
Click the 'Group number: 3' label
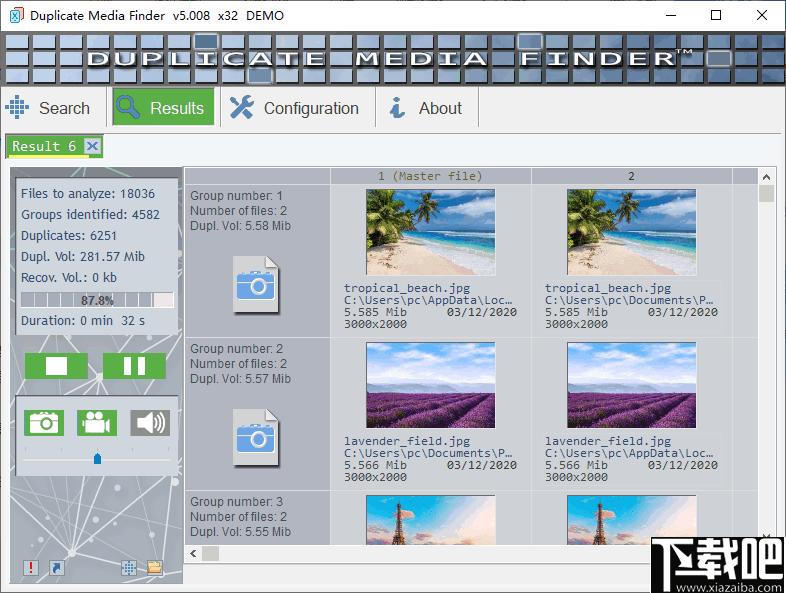point(236,501)
